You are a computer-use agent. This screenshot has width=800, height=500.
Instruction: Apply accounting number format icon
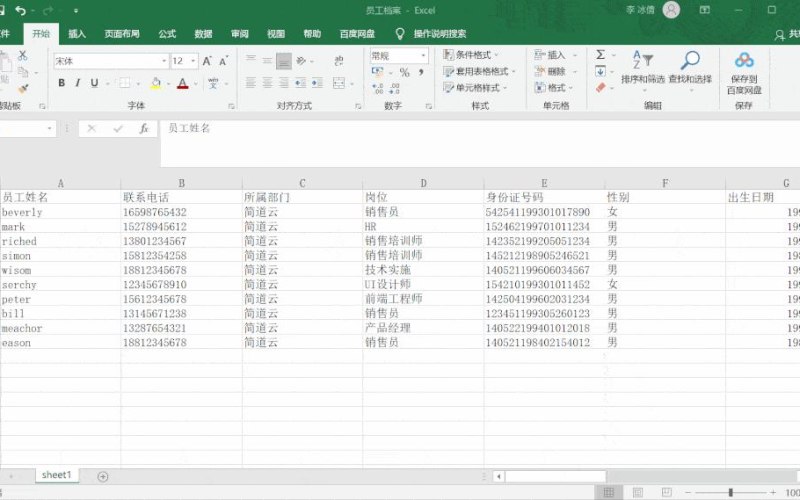(x=378, y=71)
